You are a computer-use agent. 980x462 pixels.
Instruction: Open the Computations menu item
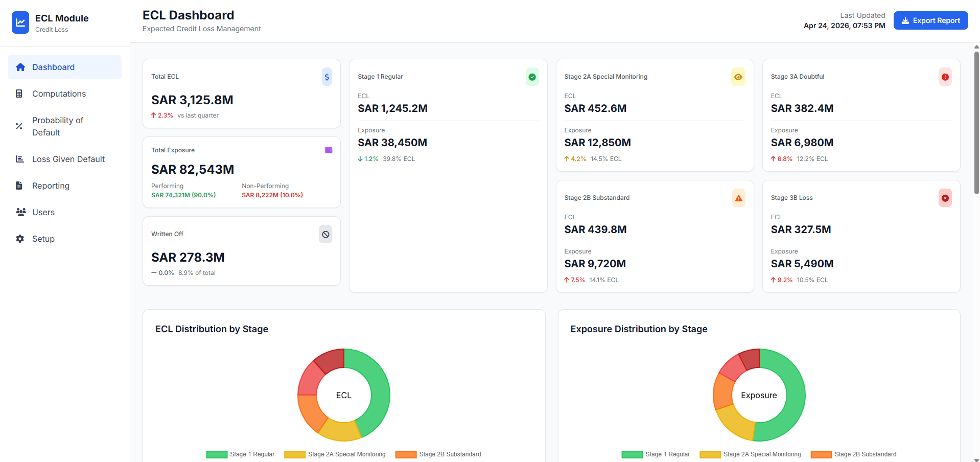pyautogui.click(x=59, y=94)
